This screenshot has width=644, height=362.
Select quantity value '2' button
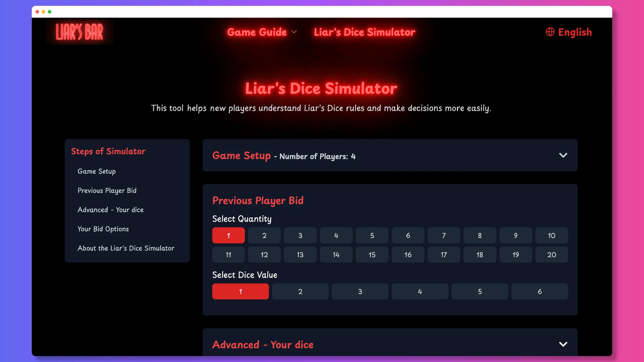(x=264, y=235)
